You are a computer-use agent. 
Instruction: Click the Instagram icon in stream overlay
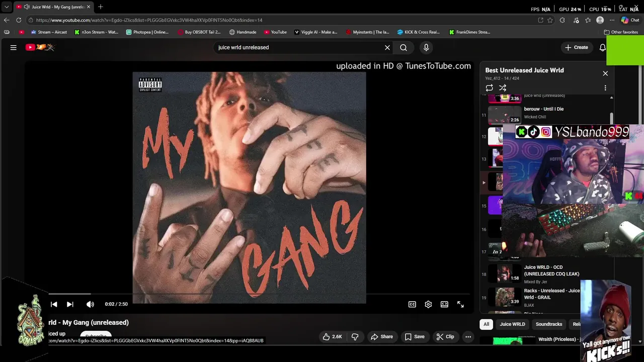click(x=545, y=132)
